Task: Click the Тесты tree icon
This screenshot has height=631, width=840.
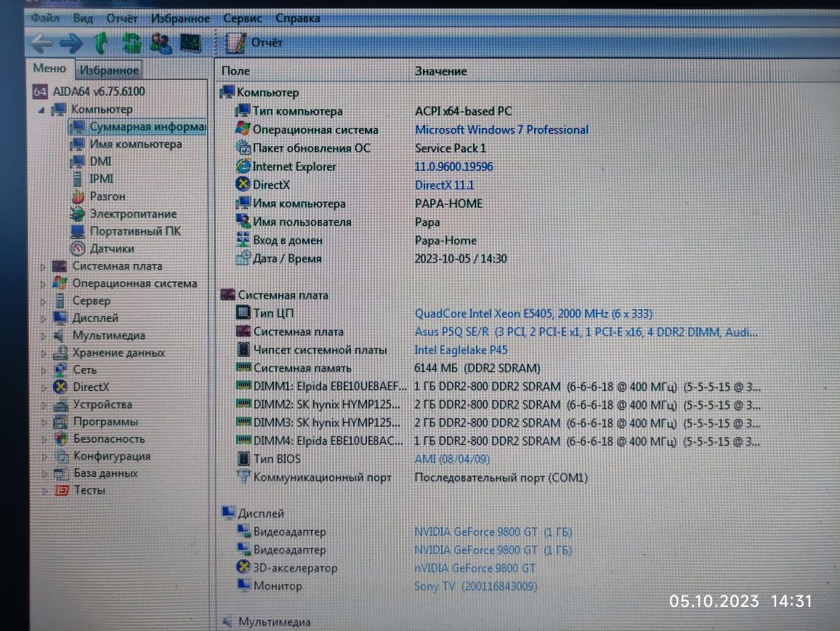Action: point(62,490)
